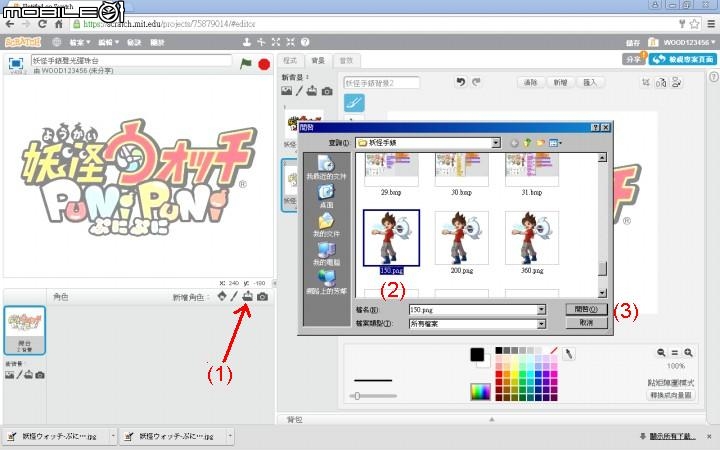The width and height of the screenshot is (720, 450).
Task: Adjust the line width slider
Action: [357, 396]
